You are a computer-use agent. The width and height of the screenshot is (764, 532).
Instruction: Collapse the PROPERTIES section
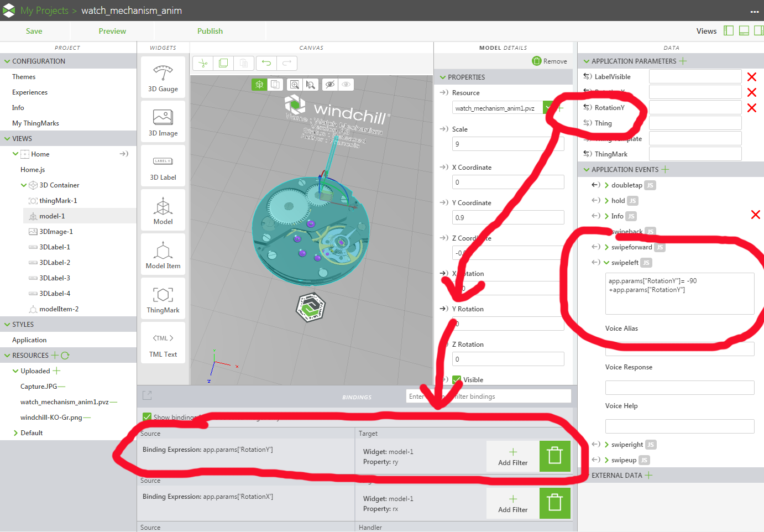tap(443, 77)
